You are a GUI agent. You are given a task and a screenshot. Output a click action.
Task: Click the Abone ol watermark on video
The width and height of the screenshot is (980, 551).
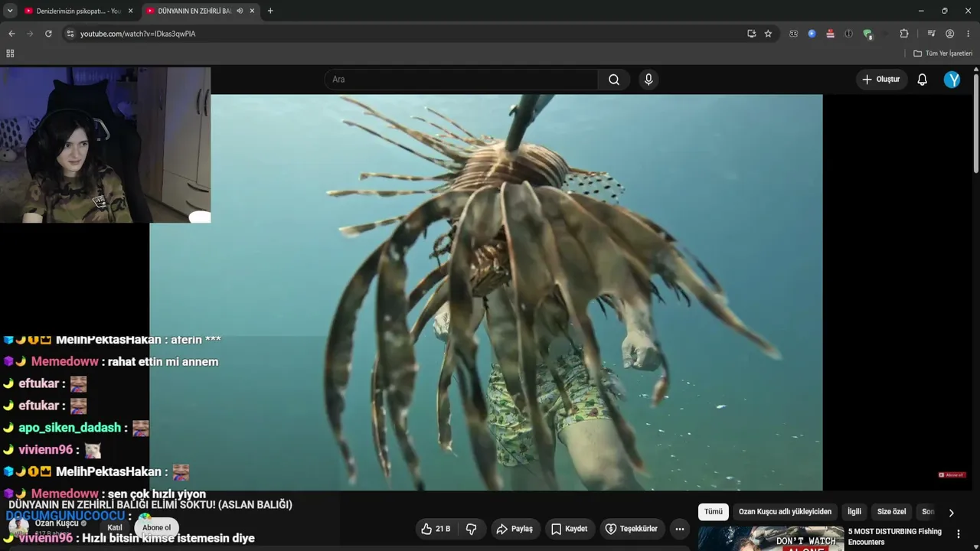point(952,475)
